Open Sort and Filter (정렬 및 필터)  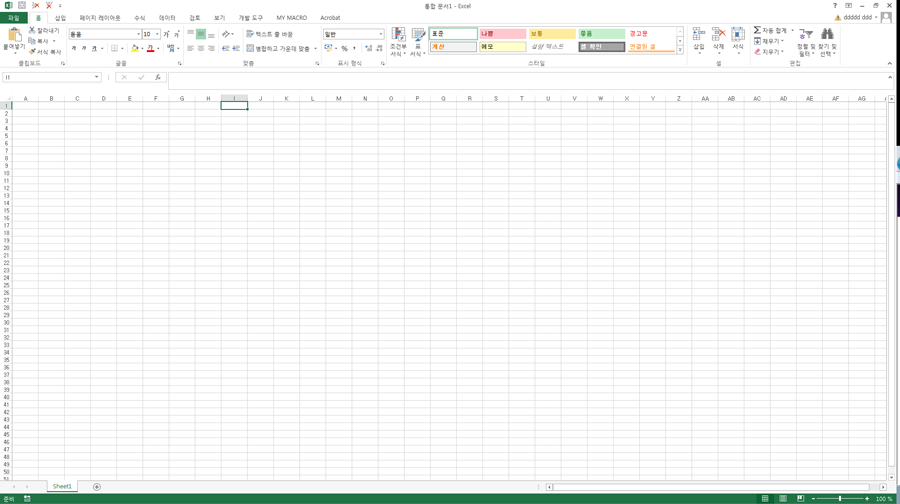pyautogui.click(x=806, y=42)
